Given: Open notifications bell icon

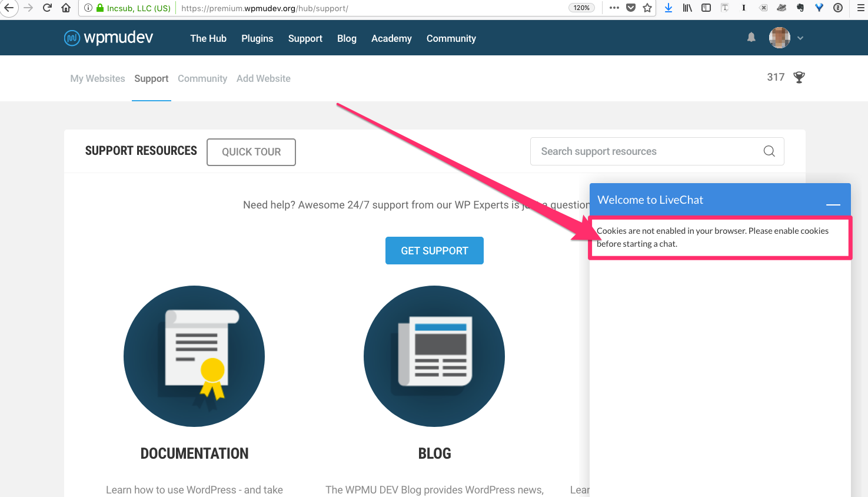Looking at the screenshot, I should 751,37.
